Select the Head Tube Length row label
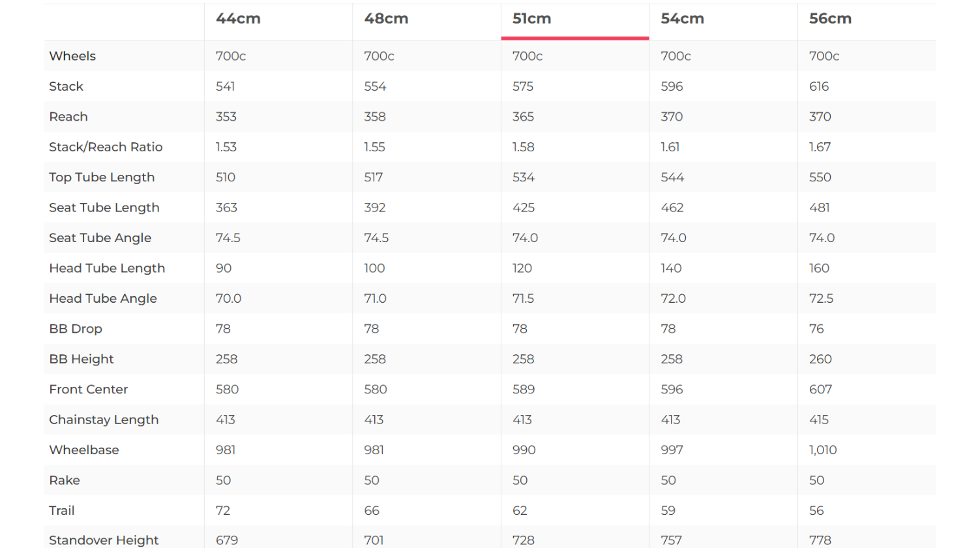980x552 pixels. pyautogui.click(x=107, y=268)
